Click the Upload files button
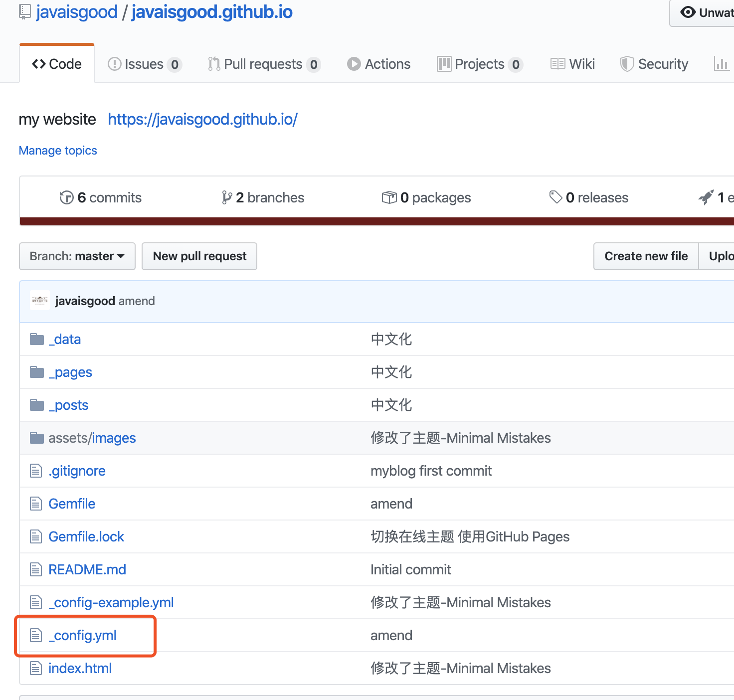Image resolution: width=734 pixels, height=700 pixels. (x=717, y=256)
